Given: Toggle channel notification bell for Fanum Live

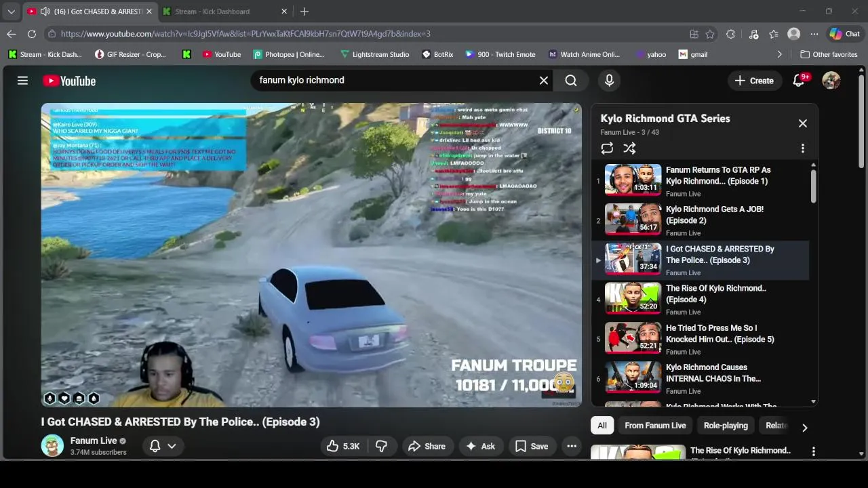Looking at the screenshot, I should click(x=155, y=446).
